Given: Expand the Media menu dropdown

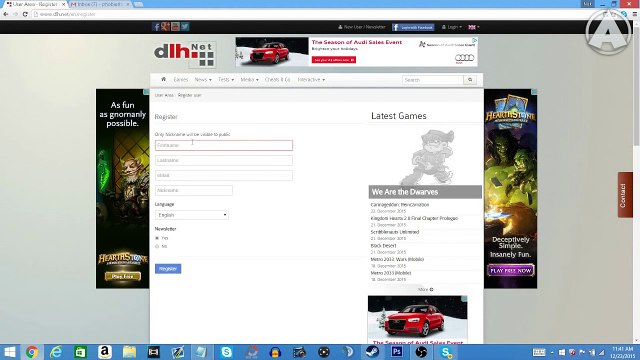Looking at the screenshot, I should coord(249,80).
